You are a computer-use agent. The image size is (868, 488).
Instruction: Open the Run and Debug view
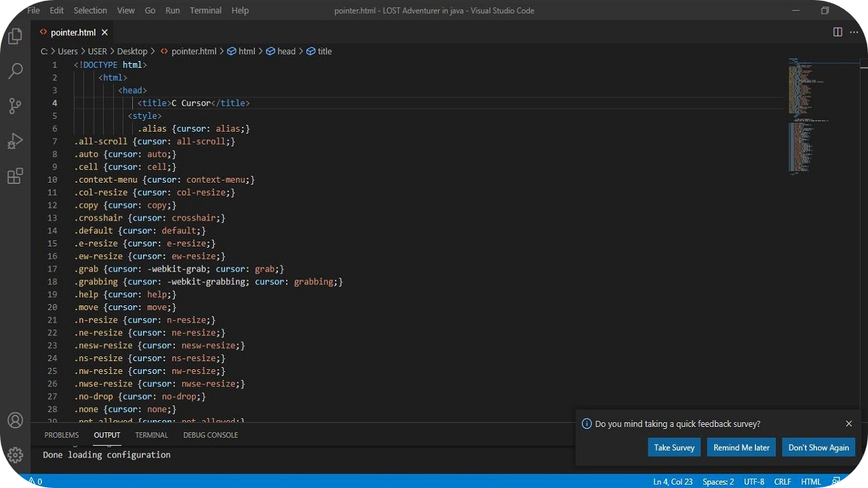pos(15,141)
